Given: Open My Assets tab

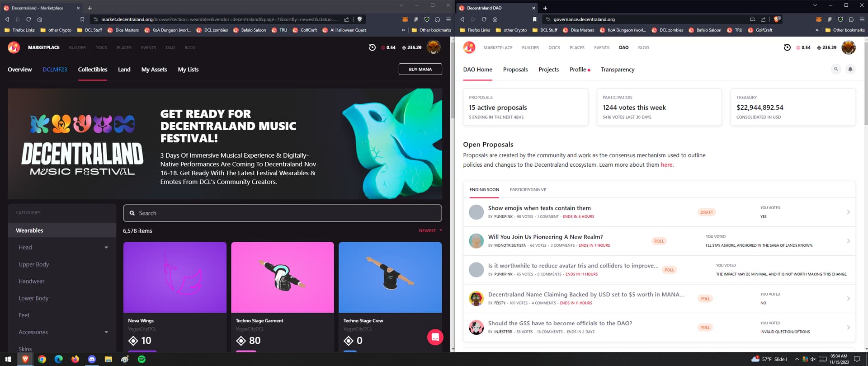Looking at the screenshot, I should pyautogui.click(x=154, y=70).
